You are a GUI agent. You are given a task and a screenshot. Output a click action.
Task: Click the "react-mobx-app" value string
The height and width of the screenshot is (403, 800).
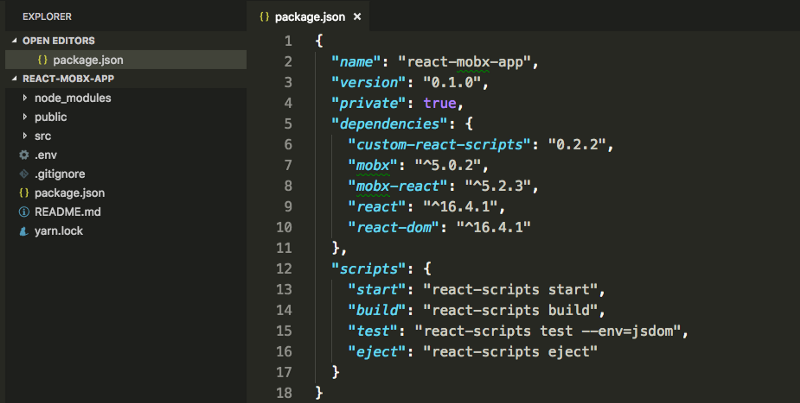tap(465, 62)
